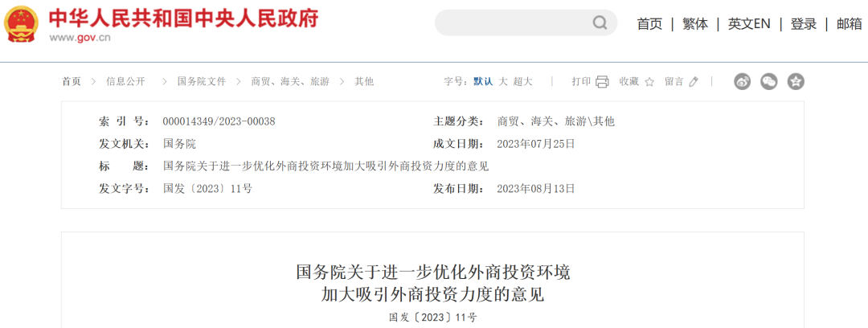The image size is (868, 328).
Task: Click 国发〔2023〕11号 under the article heading
Action: (433, 318)
